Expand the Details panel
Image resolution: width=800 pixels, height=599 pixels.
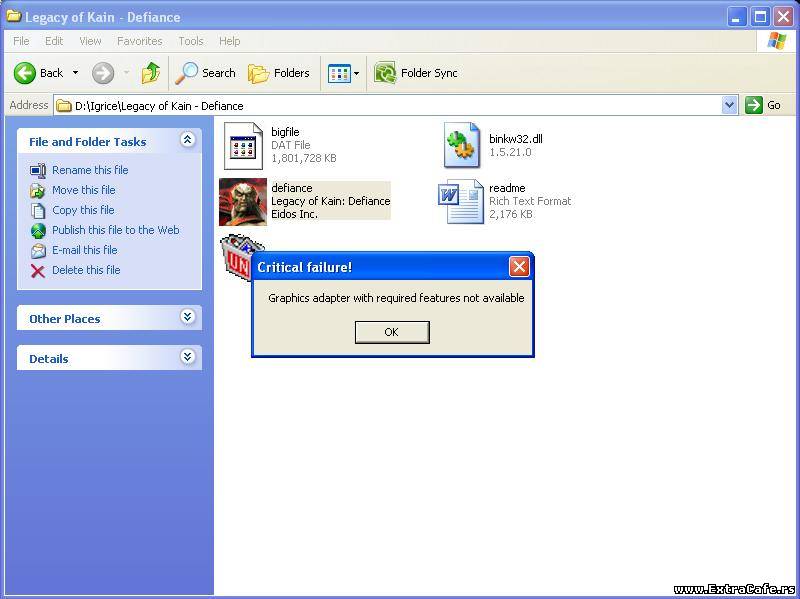click(x=187, y=358)
